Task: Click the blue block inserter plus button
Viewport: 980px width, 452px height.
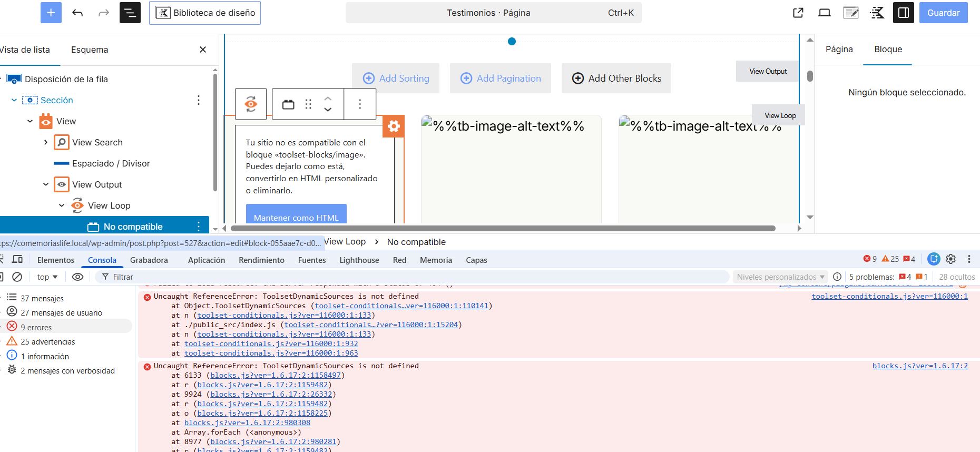Action: click(51, 13)
